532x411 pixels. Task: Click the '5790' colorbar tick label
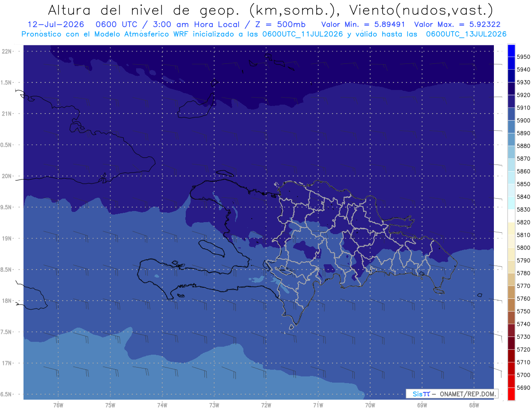coord(523,260)
